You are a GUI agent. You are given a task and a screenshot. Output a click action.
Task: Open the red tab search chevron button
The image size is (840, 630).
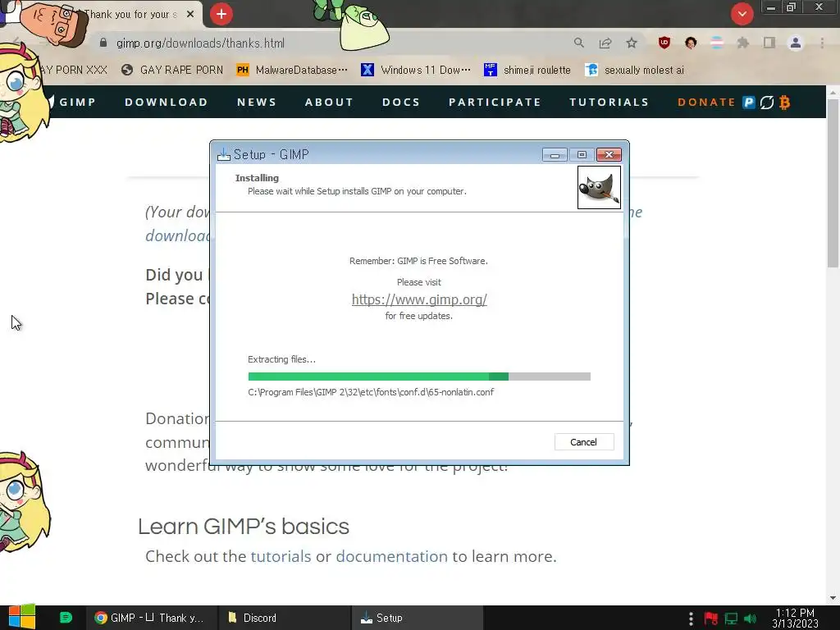pos(742,14)
